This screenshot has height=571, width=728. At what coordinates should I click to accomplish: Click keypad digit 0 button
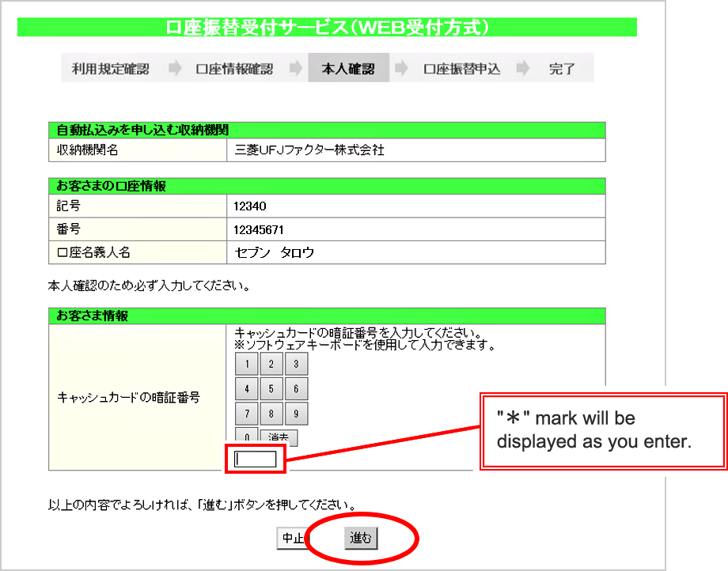pos(247,437)
